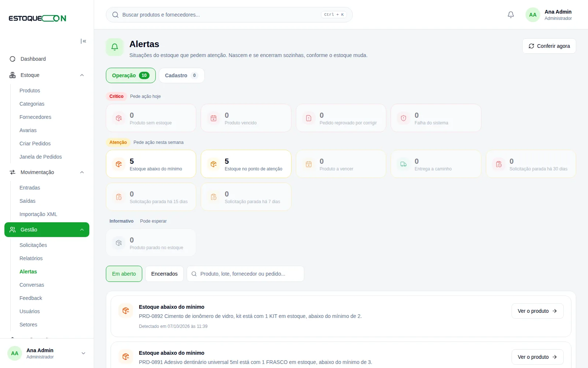Open Fornecedores in the sidebar
588x368 pixels.
35,117
